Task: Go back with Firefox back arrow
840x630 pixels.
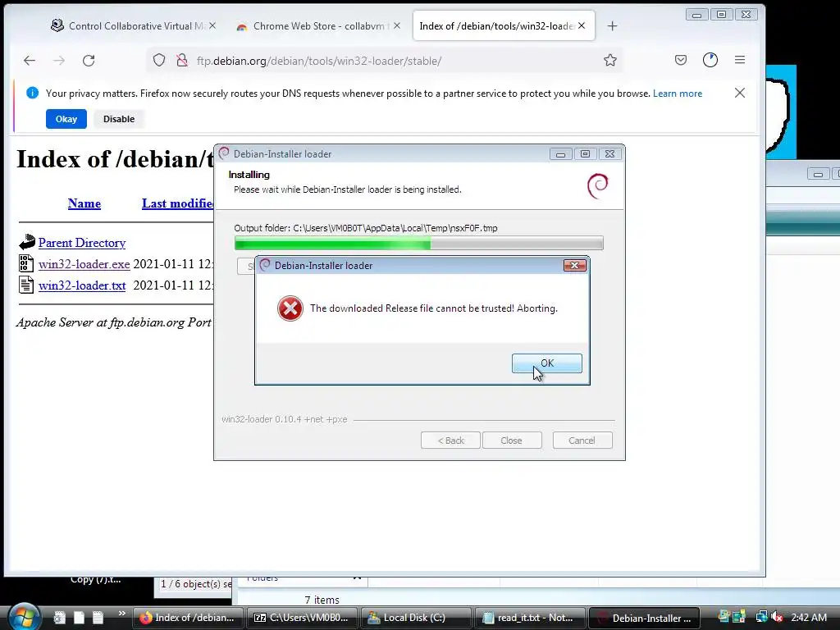Action: (30, 61)
